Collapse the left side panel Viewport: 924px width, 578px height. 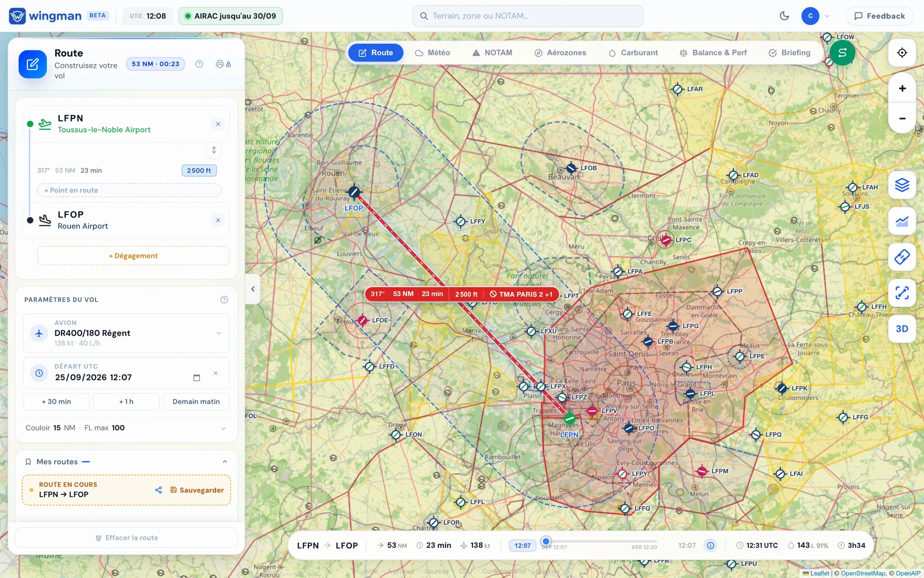click(x=253, y=289)
